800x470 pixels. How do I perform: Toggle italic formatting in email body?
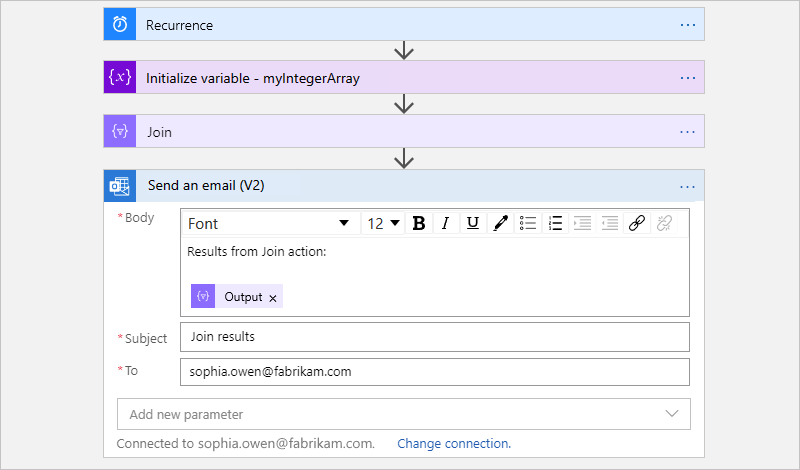point(446,223)
